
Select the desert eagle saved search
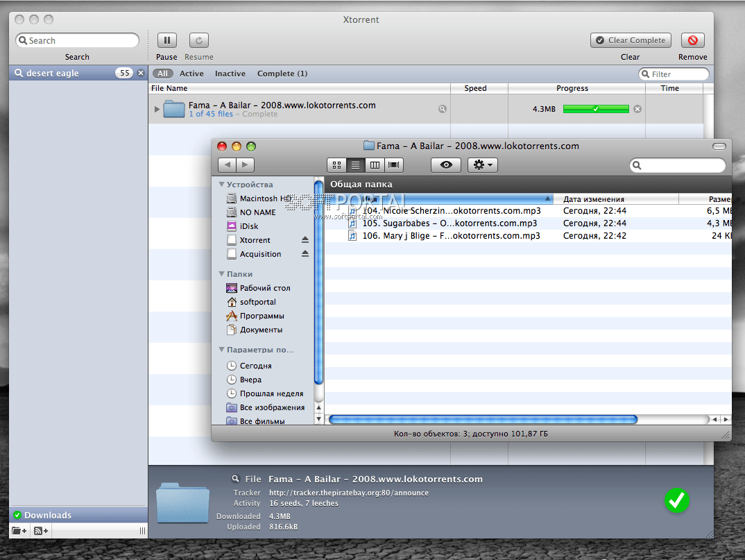78,73
